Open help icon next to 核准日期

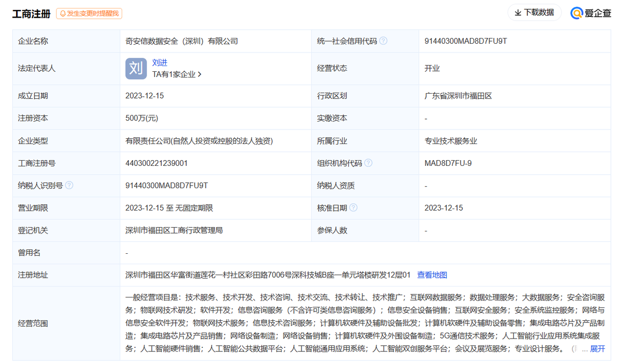click(x=354, y=207)
